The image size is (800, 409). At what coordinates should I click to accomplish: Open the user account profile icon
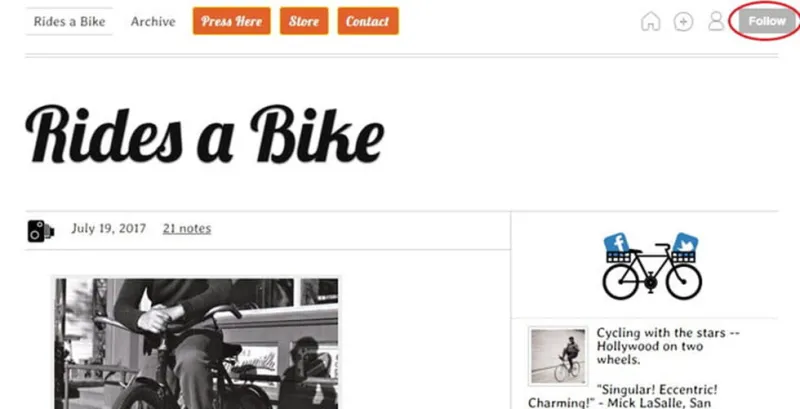coord(716,21)
